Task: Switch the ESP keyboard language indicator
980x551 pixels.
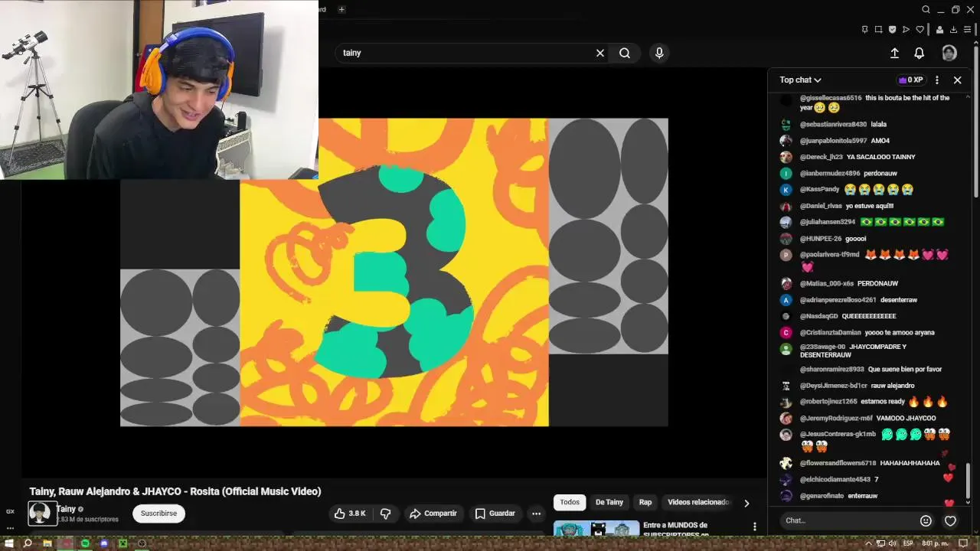Action: 907,543
